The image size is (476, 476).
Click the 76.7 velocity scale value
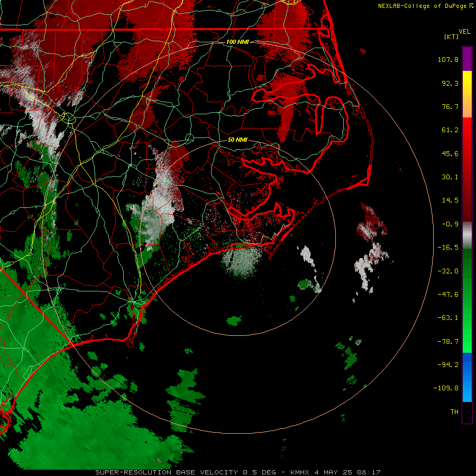450,106
